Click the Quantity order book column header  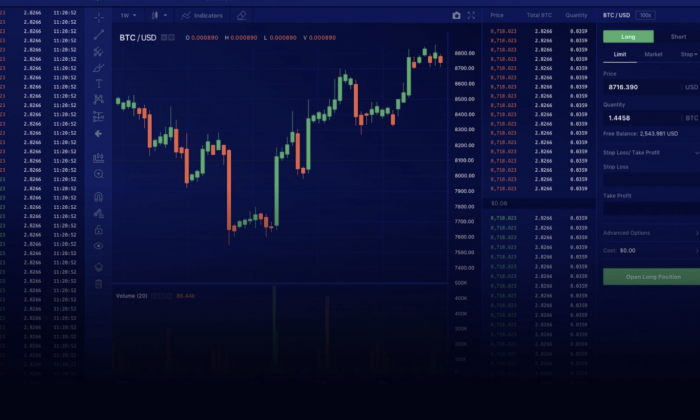(x=576, y=15)
